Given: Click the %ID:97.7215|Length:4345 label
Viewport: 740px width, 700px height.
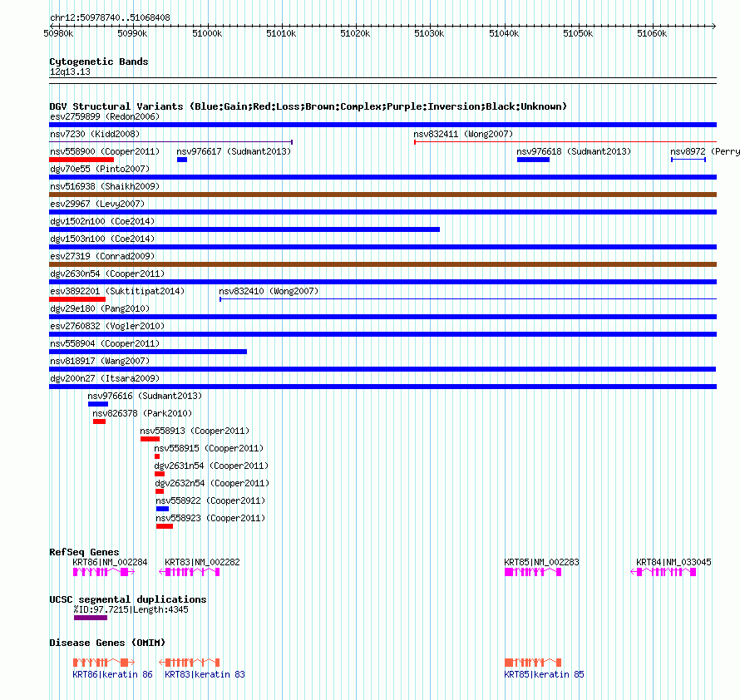Looking at the screenshot, I should (x=131, y=610).
